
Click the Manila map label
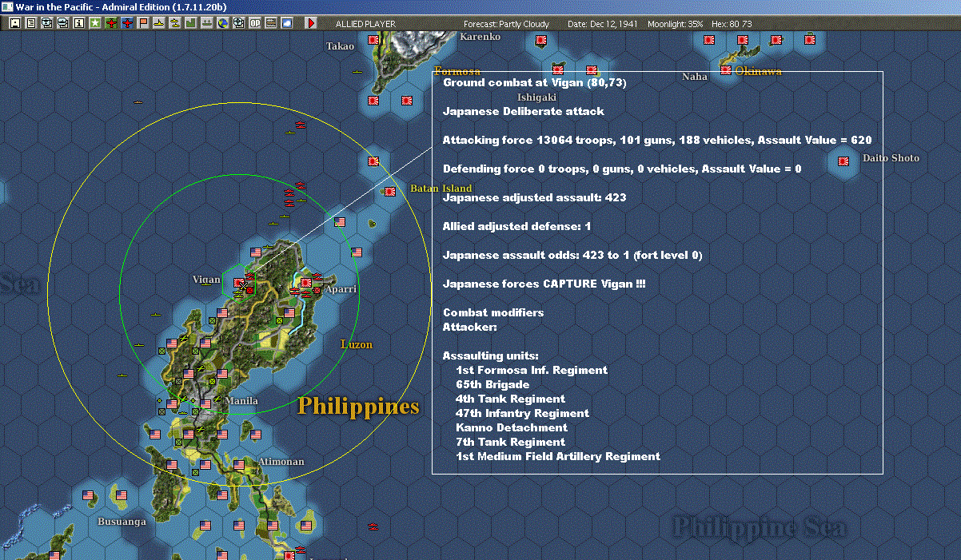click(x=241, y=401)
